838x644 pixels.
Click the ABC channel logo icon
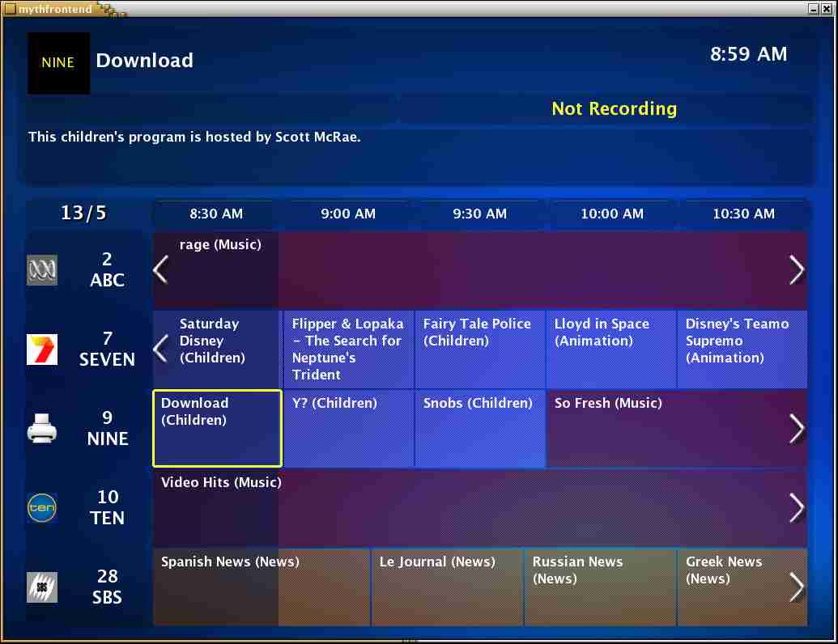(42, 270)
